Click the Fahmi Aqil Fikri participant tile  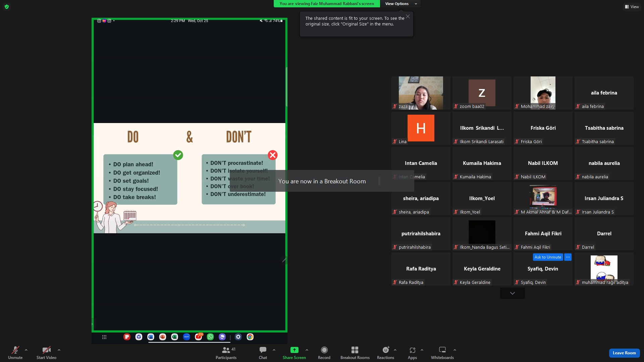click(543, 234)
